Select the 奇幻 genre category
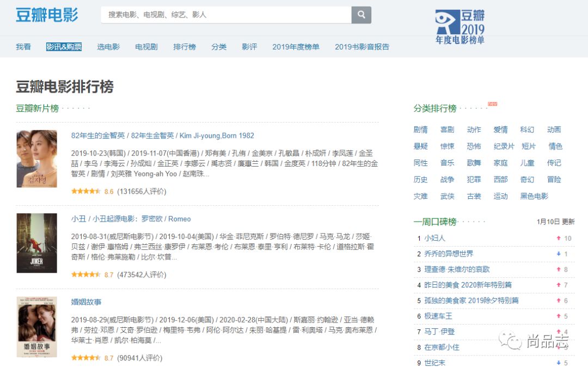The width and height of the screenshot is (588, 367). coord(527,180)
